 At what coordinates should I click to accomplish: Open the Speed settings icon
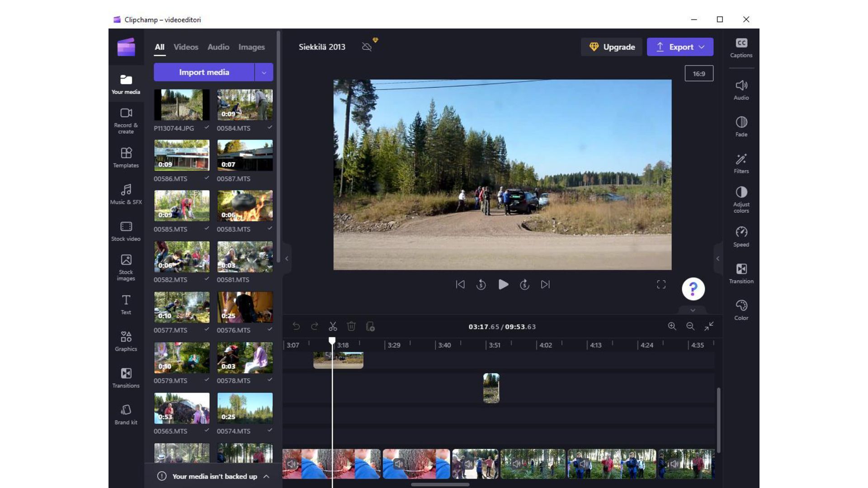point(741,236)
